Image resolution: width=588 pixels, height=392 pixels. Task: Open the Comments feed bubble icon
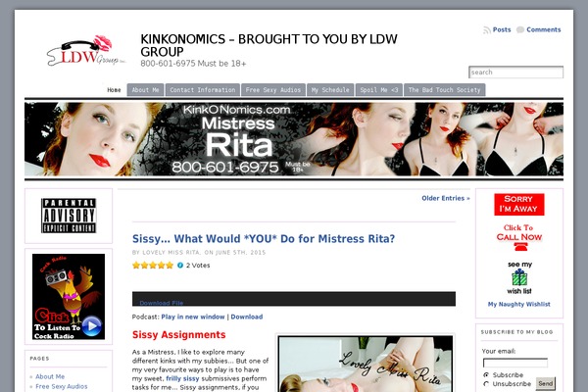pos(520,29)
